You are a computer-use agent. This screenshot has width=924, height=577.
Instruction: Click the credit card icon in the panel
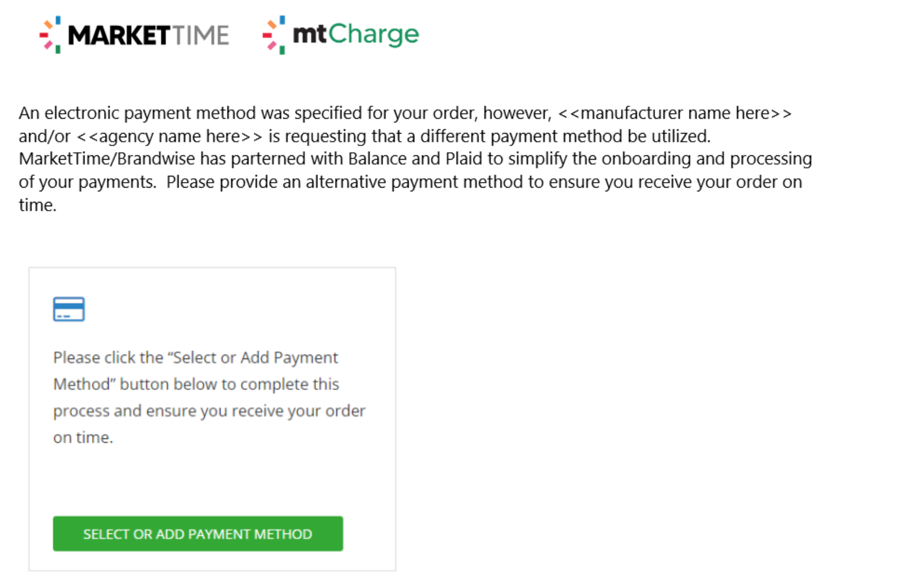click(69, 309)
